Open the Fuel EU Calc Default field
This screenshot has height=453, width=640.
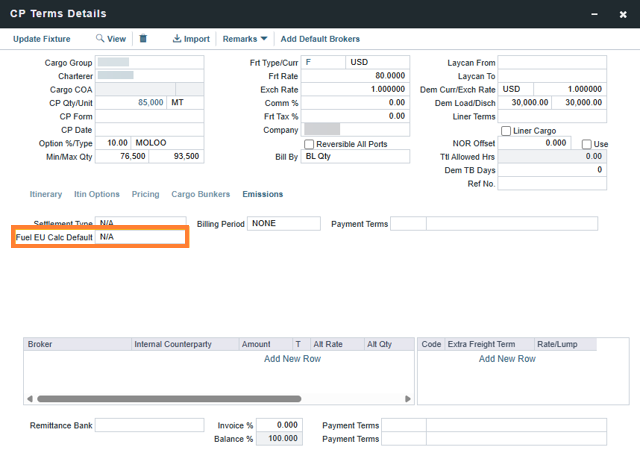[140, 237]
